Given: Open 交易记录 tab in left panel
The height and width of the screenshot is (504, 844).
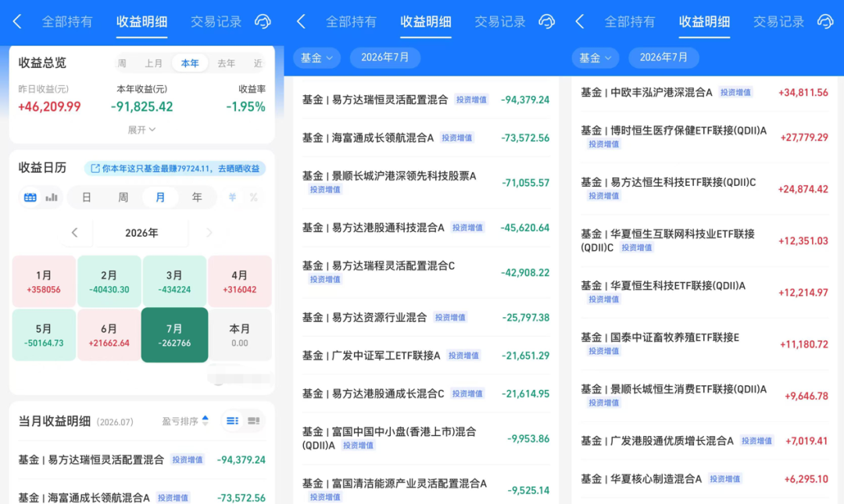Looking at the screenshot, I should point(216,22).
